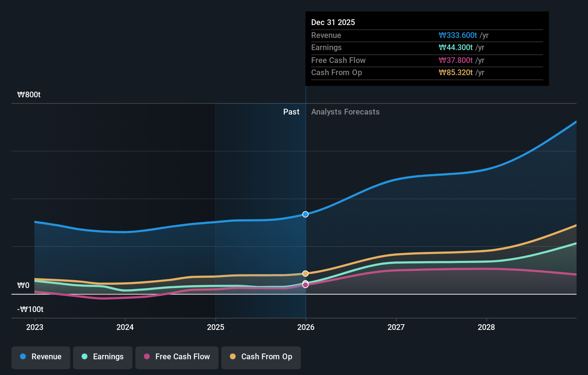Click the blue Revenue legend dot
The height and width of the screenshot is (375, 588).
tap(23, 357)
